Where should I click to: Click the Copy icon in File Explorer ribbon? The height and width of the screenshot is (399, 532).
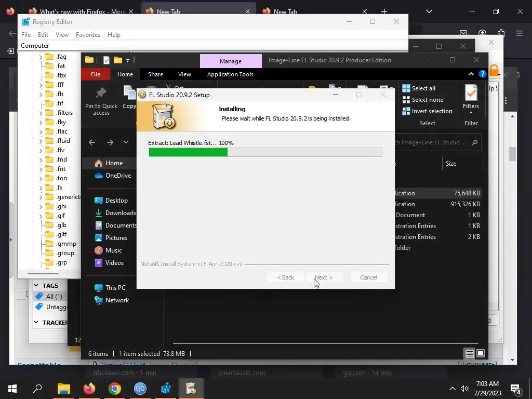pos(129,94)
